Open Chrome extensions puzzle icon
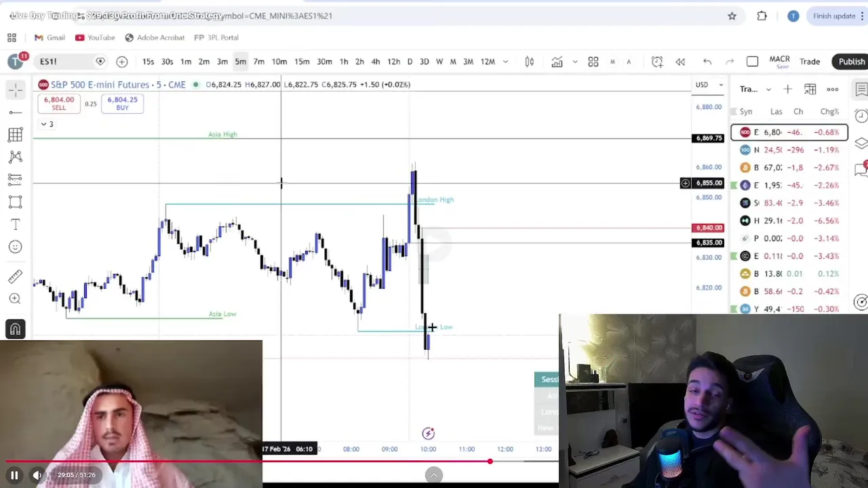 pos(762,16)
